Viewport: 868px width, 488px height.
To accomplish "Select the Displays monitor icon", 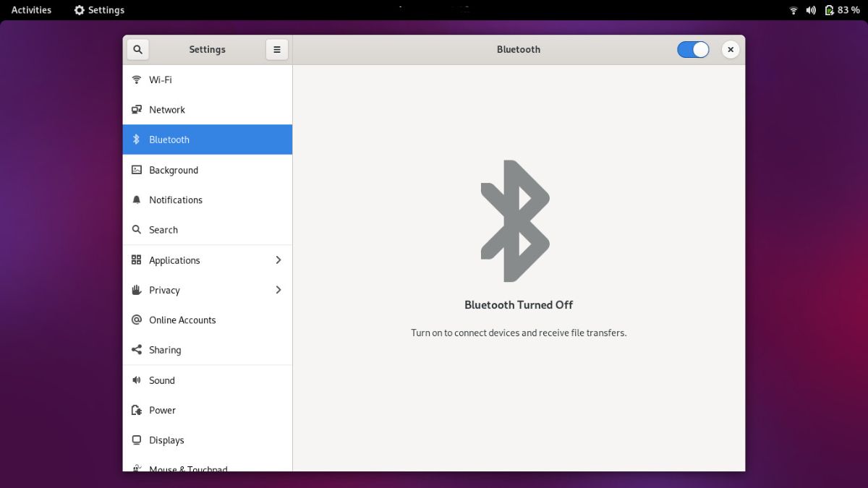I will click(137, 440).
